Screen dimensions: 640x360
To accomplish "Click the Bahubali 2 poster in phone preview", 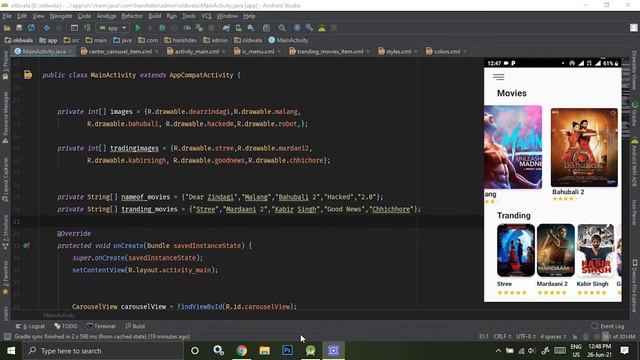I will tap(584, 147).
